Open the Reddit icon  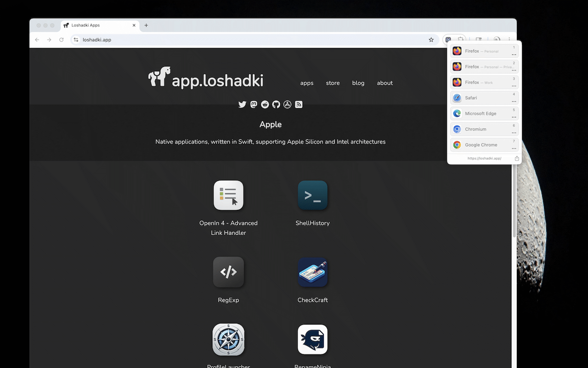pos(265,104)
